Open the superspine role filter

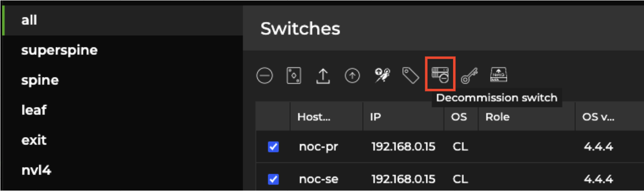click(x=59, y=50)
